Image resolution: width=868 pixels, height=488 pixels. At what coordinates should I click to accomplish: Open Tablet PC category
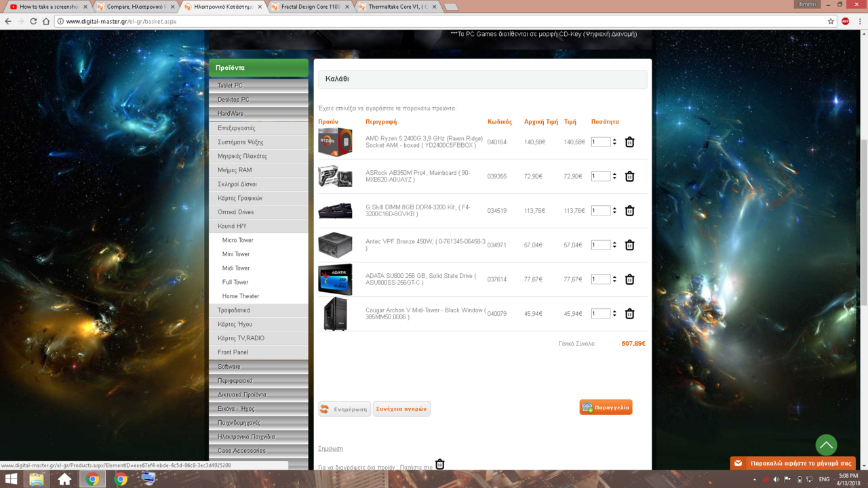point(258,85)
